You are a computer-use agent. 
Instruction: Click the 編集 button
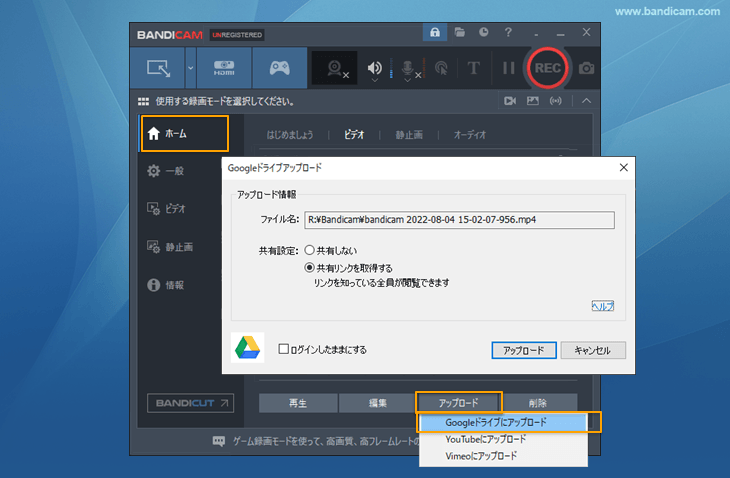(378, 403)
